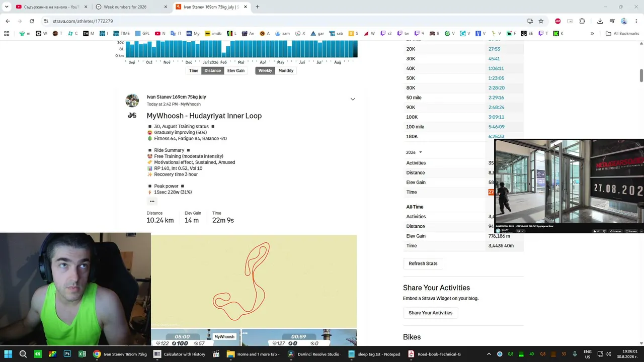Show Weekly chart view
This screenshot has height=362, width=644.
click(265, 71)
